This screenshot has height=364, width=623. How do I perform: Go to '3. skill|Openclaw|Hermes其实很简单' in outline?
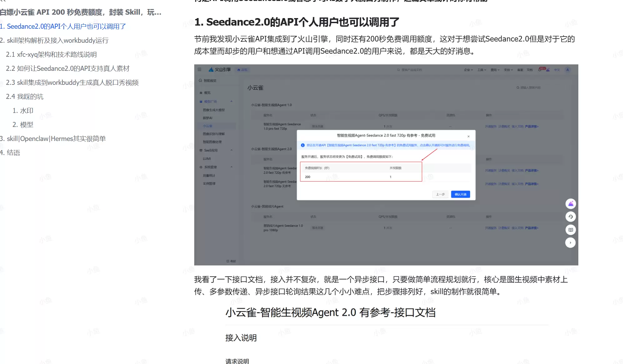point(53,139)
